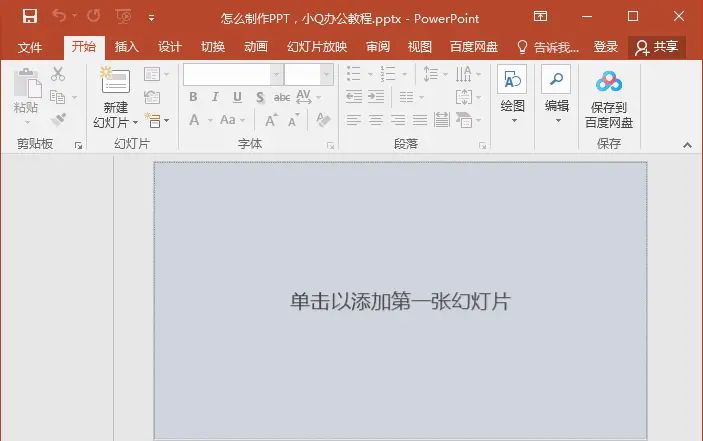
Task: Open the 文件 menu
Action: tap(30, 47)
